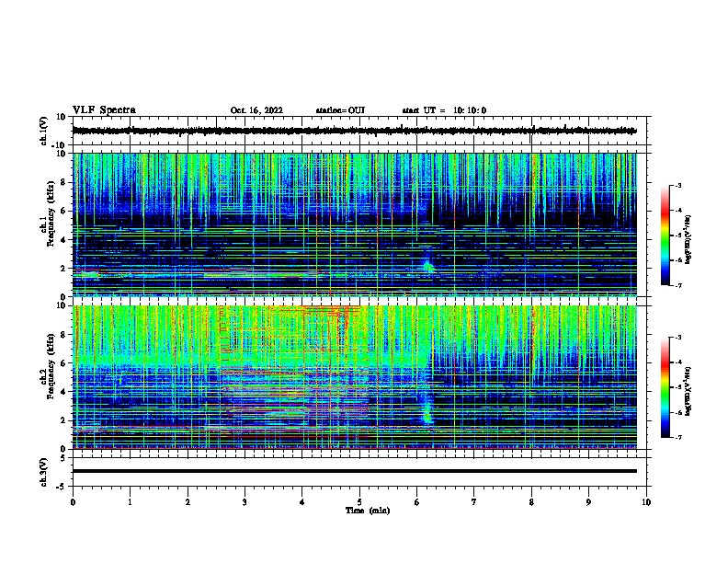The image size is (728, 563).
Task: Select the "station=OUI" header label
Action: click(x=340, y=110)
